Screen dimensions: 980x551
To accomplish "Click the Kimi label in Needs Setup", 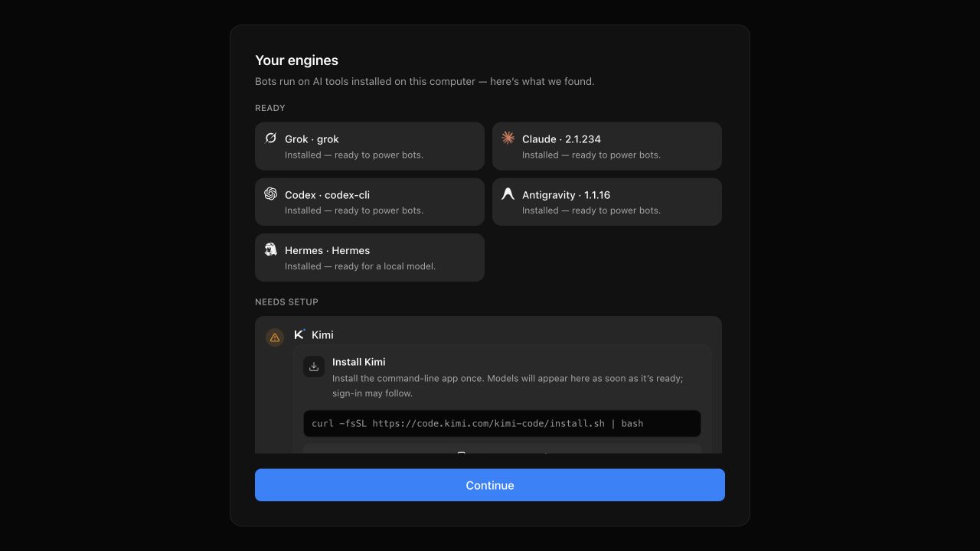I will 322,335.
